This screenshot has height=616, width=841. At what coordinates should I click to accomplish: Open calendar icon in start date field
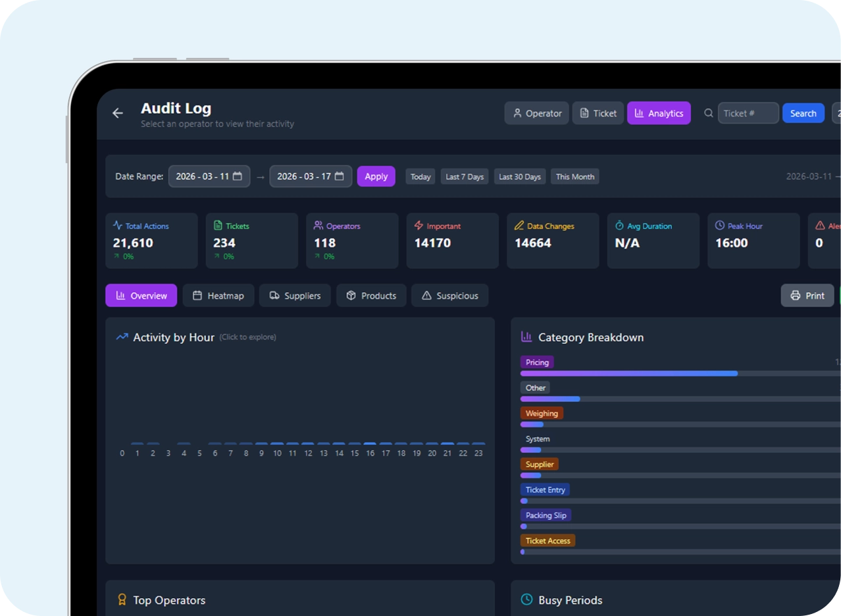click(238, 176)
